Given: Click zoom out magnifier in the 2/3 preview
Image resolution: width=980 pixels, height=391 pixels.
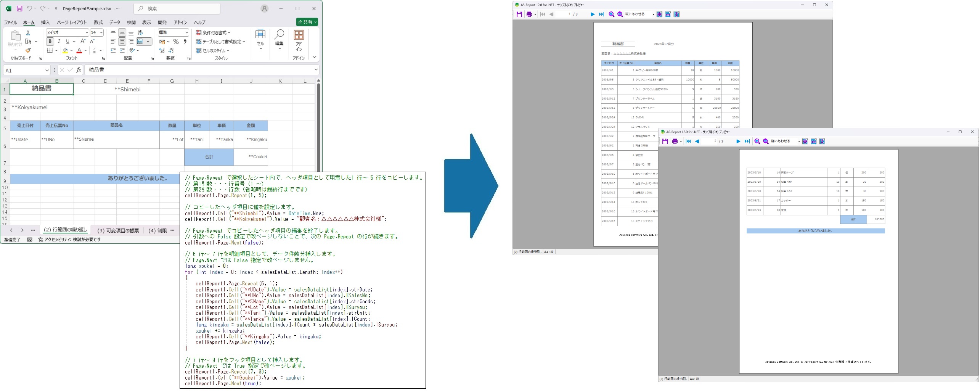Looking at the screenshot, I should point(765,142).
